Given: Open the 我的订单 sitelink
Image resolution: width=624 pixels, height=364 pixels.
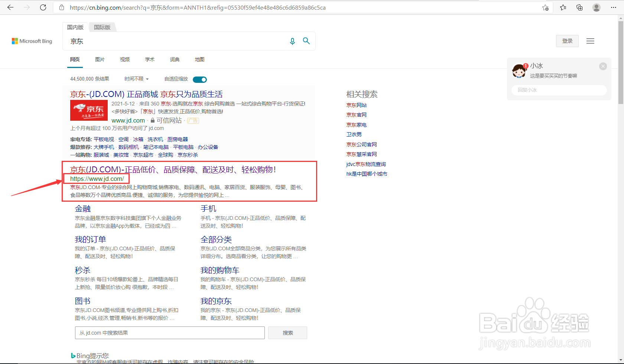Looking at the screenshot, I should pos(91,240).
